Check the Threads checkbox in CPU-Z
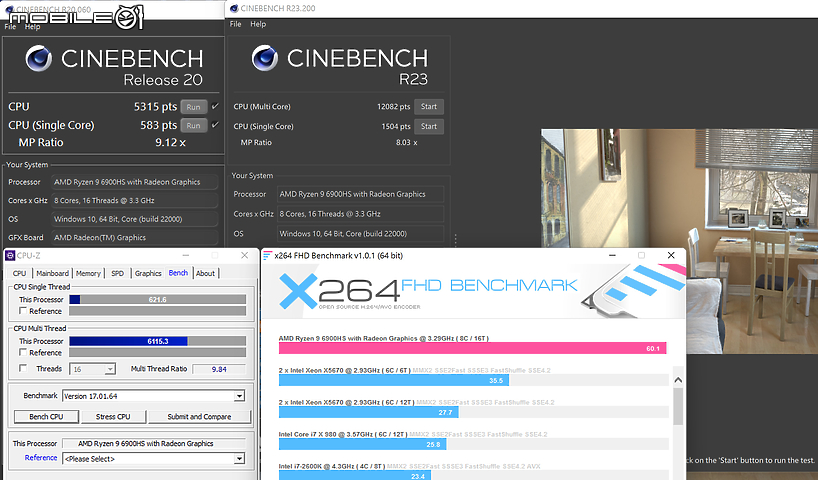The image size is (818, 480). (x=23, y=368)
